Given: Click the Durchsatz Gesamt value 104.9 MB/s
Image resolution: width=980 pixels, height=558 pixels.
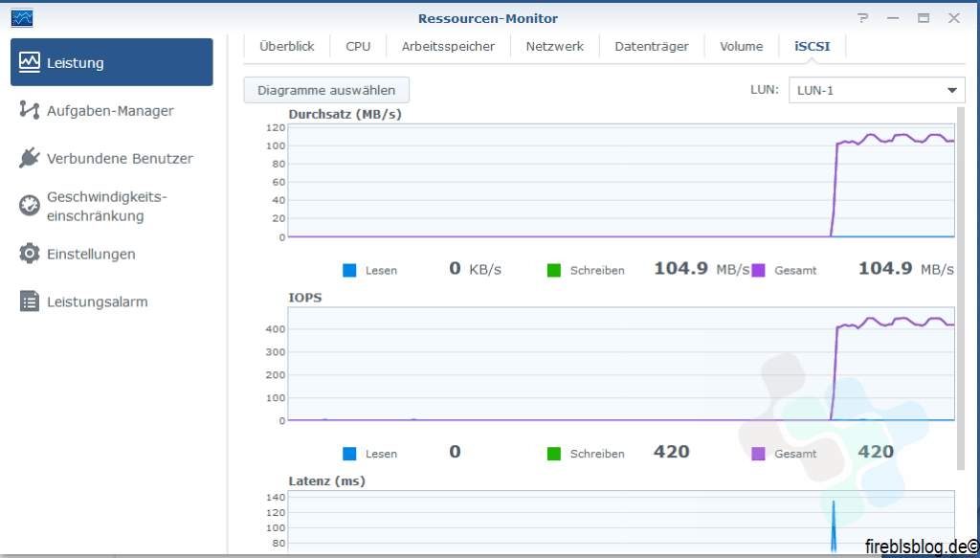Looking at the screenshot, I should (x=905, y=269).
